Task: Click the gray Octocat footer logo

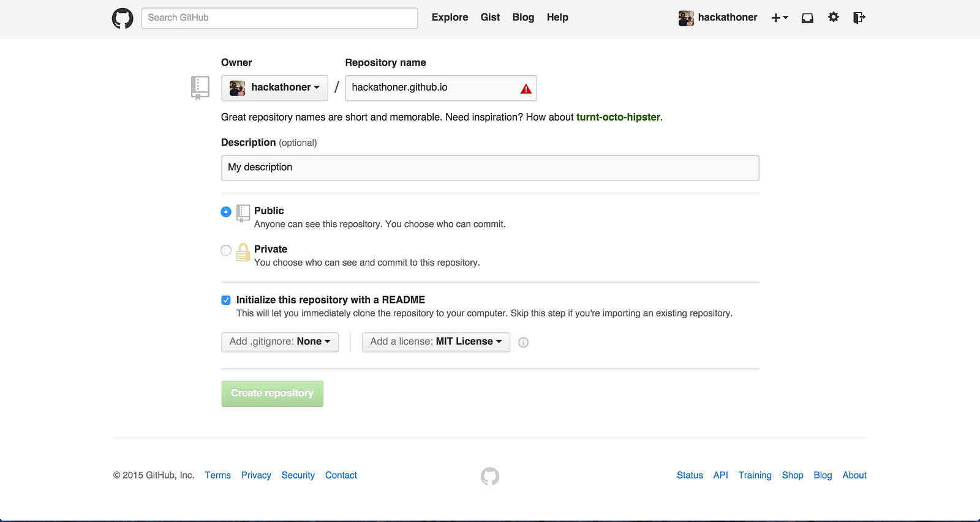Action: [490, 476]
